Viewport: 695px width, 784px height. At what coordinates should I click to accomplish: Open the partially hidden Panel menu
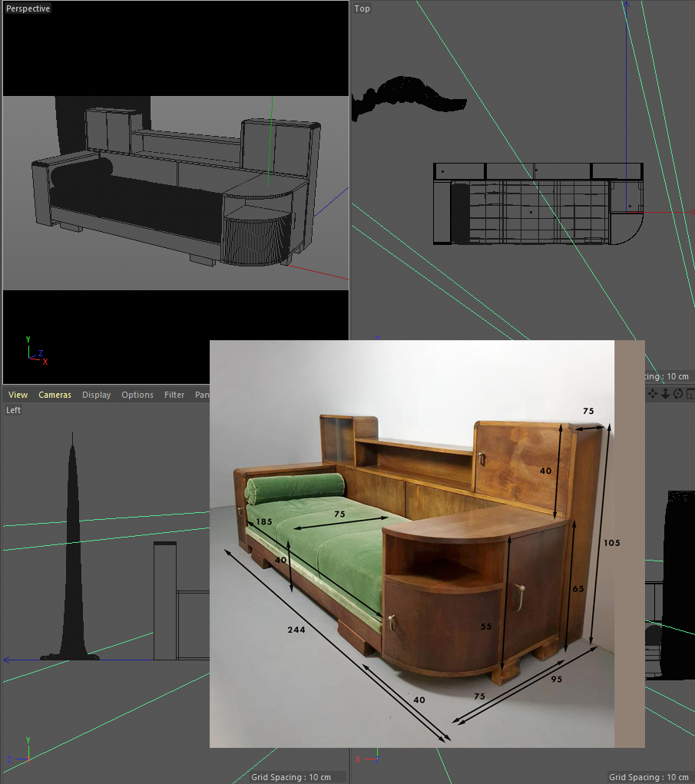pos(202,395)
